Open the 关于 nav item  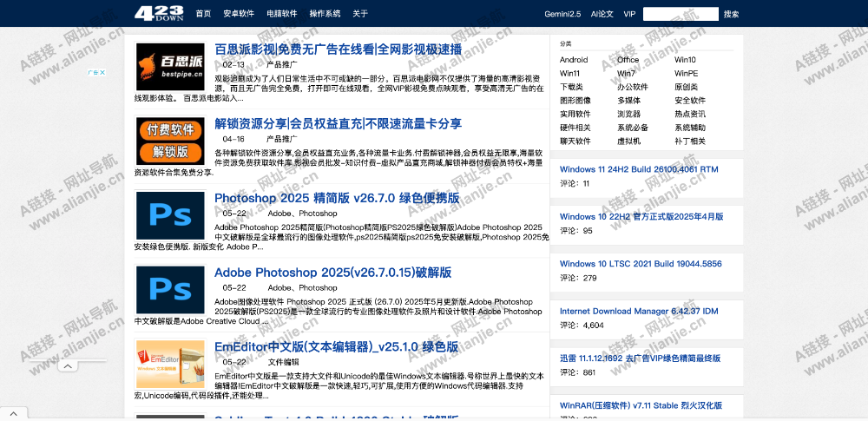coord(360,14)
